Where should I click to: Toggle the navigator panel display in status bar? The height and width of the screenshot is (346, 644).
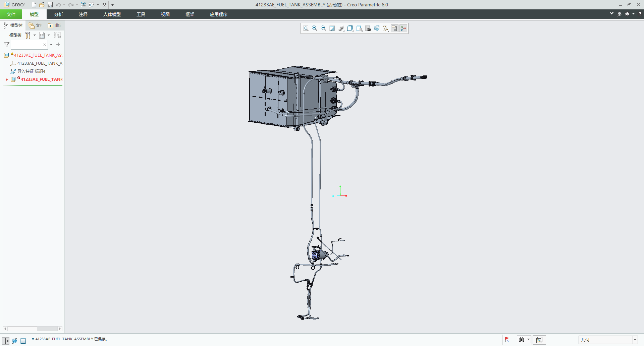click(x=6, y=341)
